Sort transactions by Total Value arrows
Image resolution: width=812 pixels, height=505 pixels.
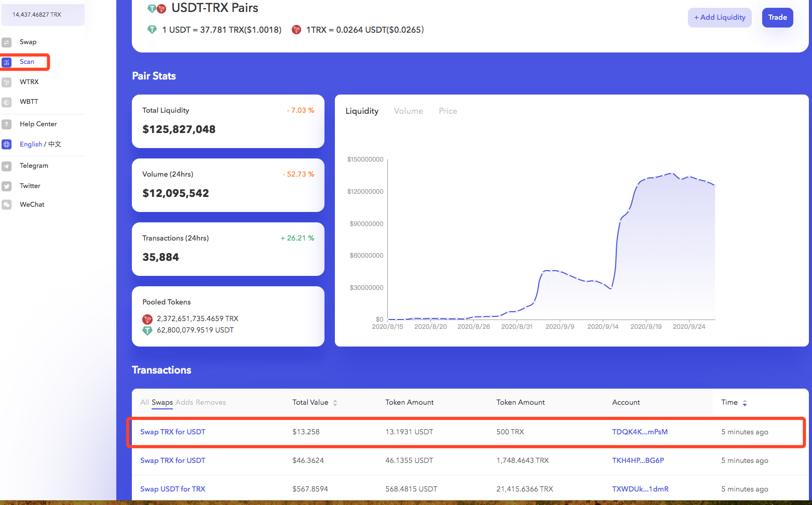[x=335, y=403]
